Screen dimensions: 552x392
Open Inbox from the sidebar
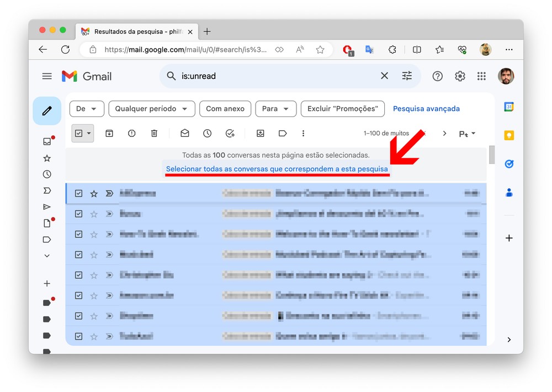point(47,141)
